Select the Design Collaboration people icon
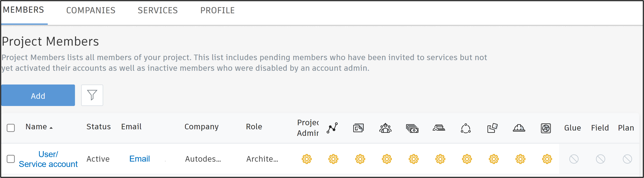 tap(386, 128)
